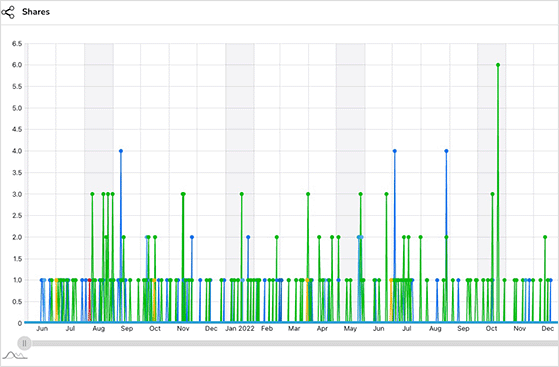Click the green 6.0 peak data point in Oct
The height and width of the screenshot is (367, 559).
pos(498,65)
